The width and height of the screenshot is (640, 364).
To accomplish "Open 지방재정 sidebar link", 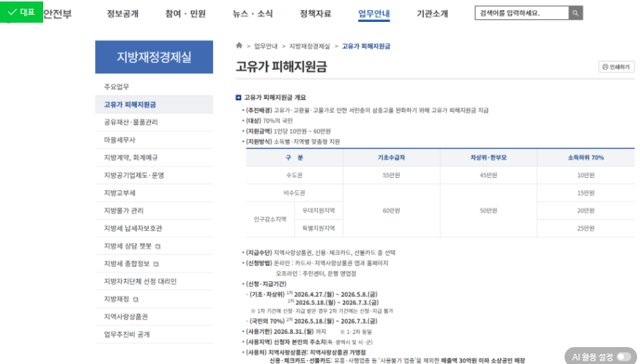I will 116,299.
